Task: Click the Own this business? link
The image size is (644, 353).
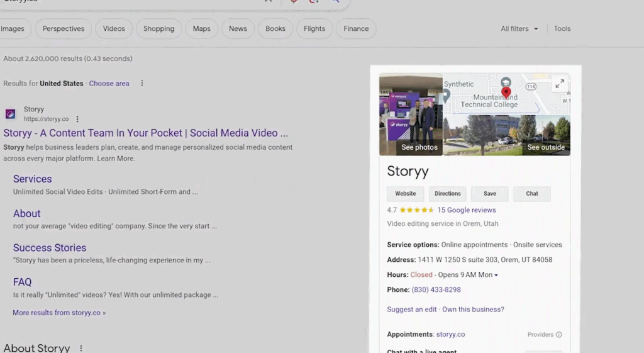Action: (473, 310)
